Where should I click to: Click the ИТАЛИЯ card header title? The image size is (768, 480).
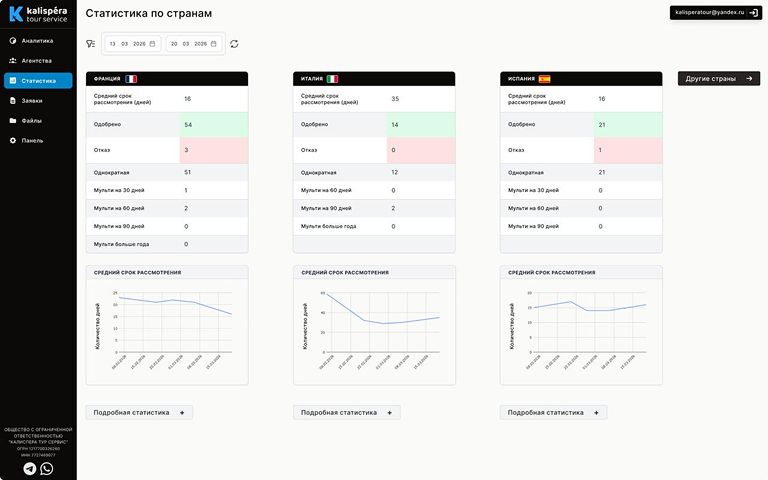pyautogui.click(x=312, y=78)
